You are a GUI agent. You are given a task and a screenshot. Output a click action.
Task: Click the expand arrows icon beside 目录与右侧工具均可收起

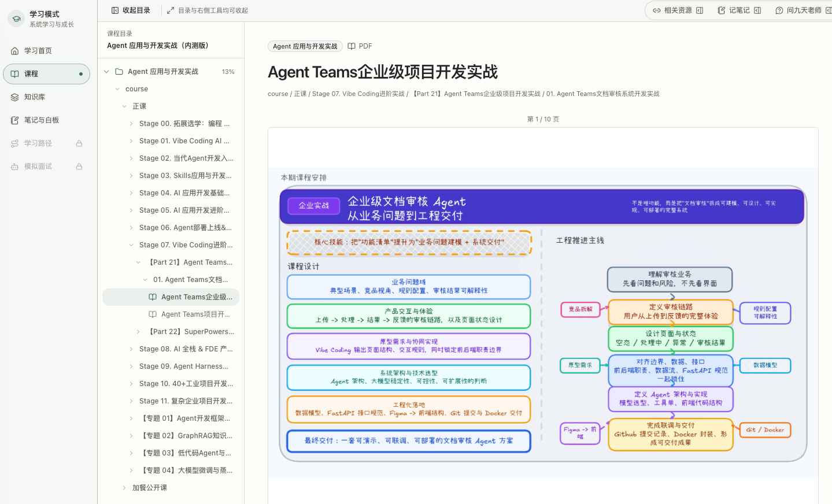tap(171, 10)
